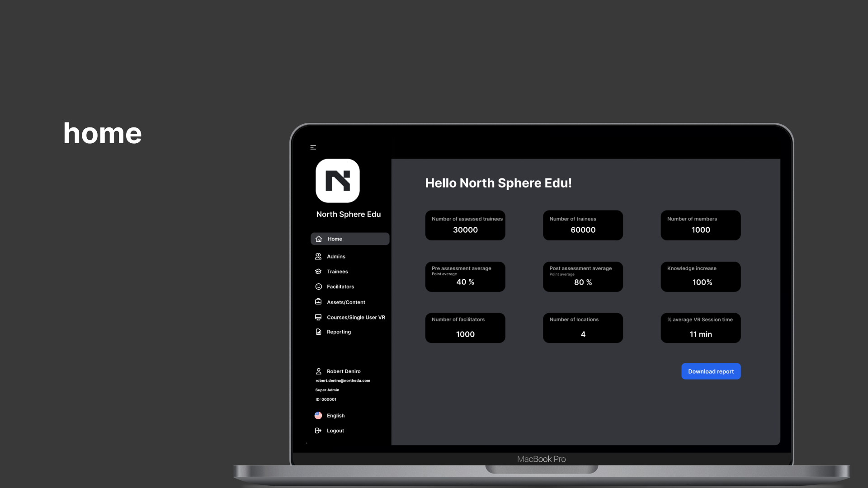
Task: Click the Super Admin role label
Action: point(327,390)
